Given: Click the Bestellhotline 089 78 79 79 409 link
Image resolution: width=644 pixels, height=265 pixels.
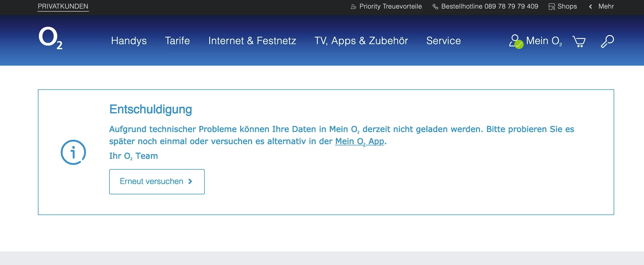Looking at the screenshot, I should 490,7.
